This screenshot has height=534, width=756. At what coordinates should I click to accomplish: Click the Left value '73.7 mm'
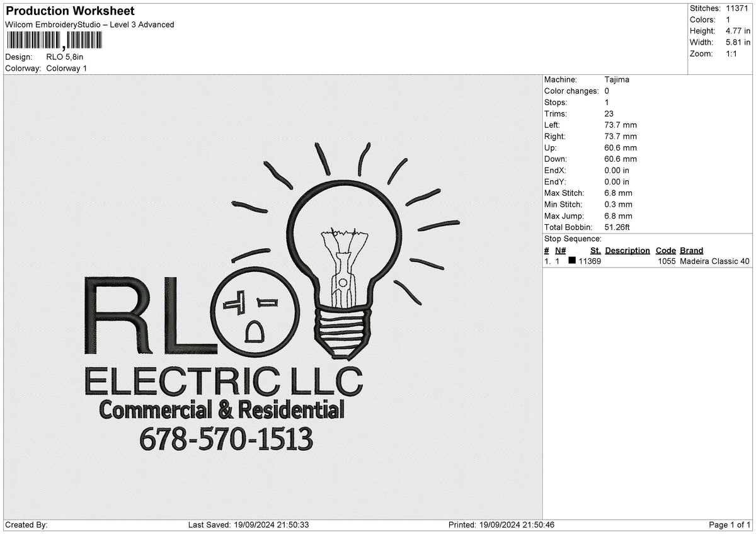click(x=621, y=125)
